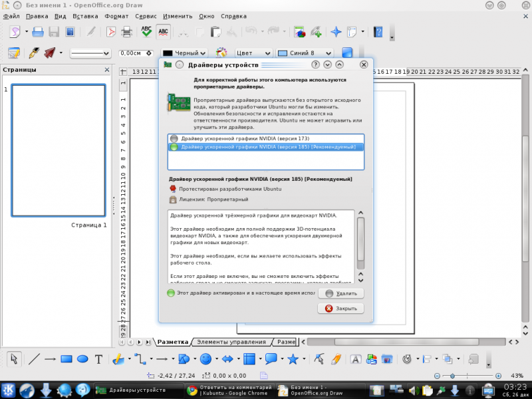Close the Страницы panel
Screen dimensions: 532x399
(107, 70)
